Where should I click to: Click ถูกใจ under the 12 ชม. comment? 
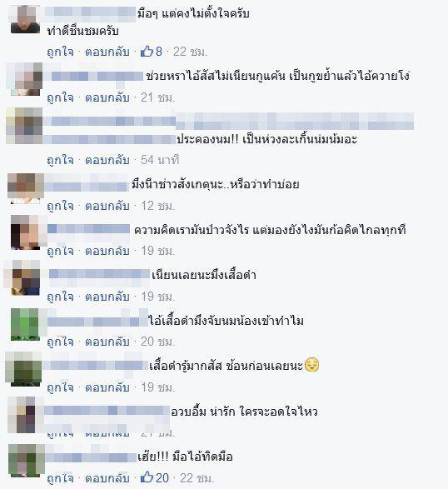point(60,206)
